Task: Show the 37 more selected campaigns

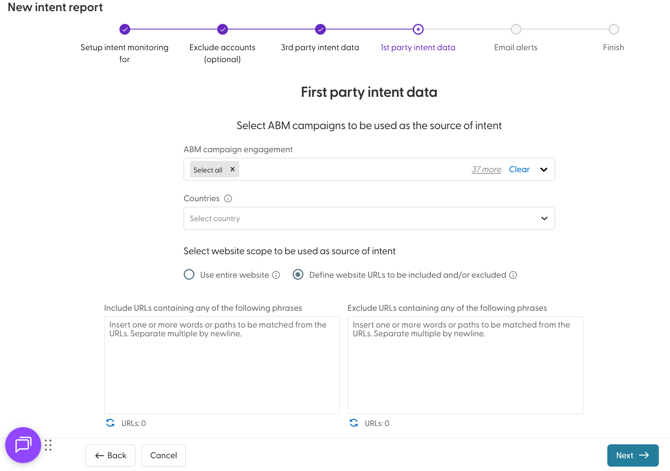Action: (486, 170)
